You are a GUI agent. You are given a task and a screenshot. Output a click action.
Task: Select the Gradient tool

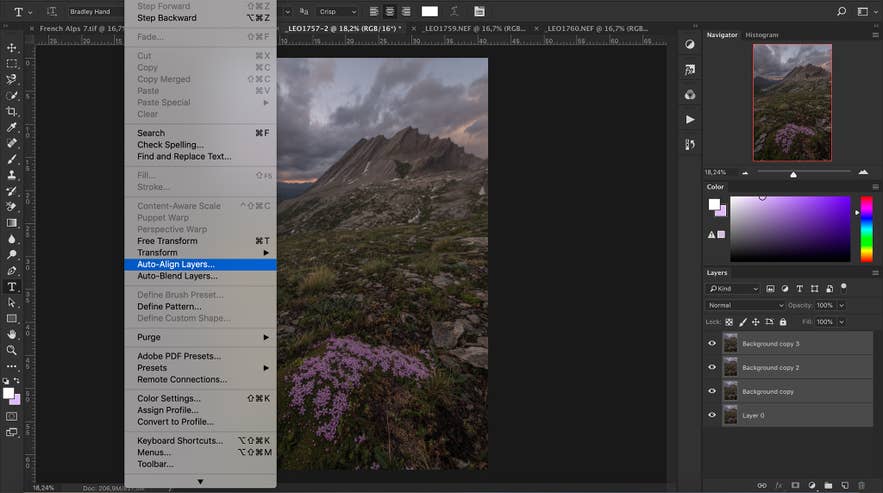point(11,223)
